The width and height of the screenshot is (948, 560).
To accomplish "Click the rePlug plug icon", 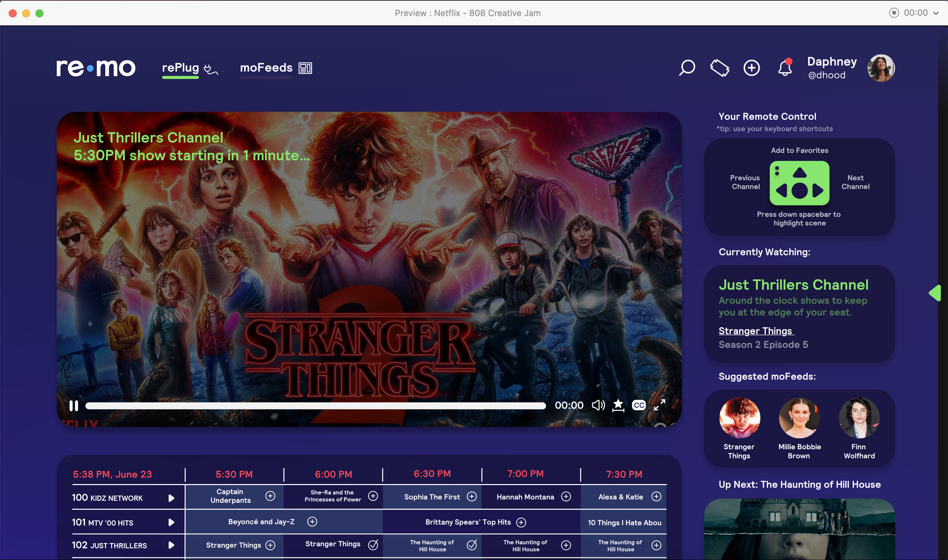I will pyautogui.click(x=210, y=70).
